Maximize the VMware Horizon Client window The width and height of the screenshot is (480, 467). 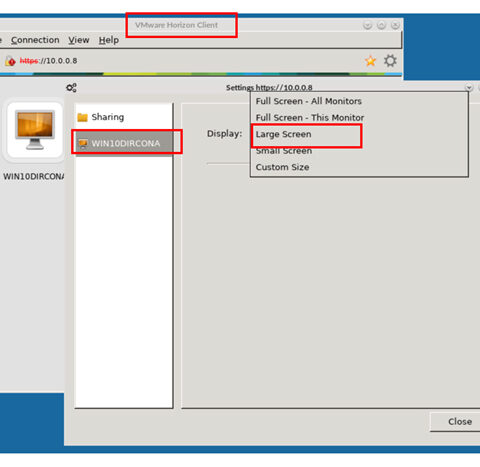click(381, 25)
